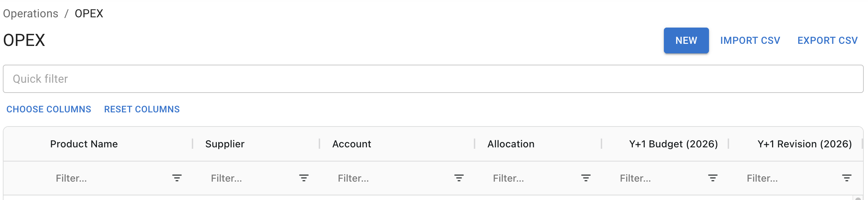Focus the Quick filter search box

(433, 79)
